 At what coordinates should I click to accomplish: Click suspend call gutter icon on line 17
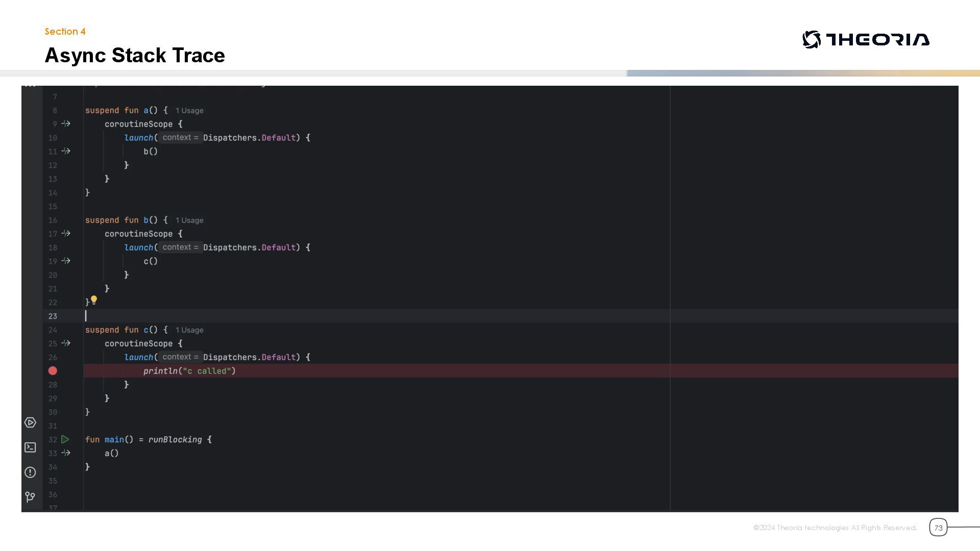[66, 233]
